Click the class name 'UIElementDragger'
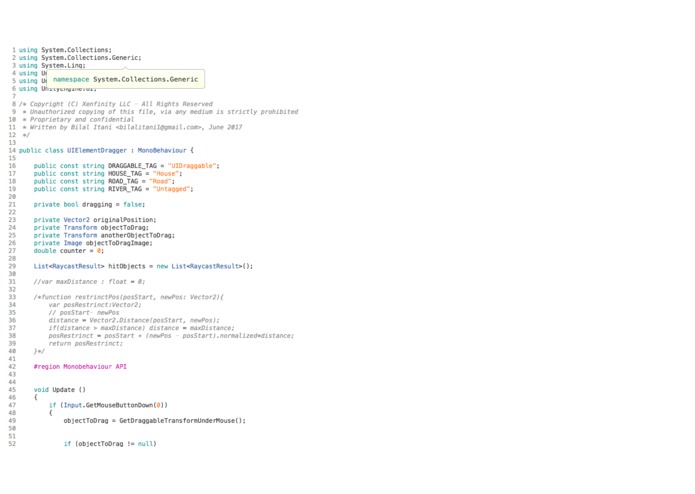The image size is (695, 494). pyautogui.click(x=97, y=150)
